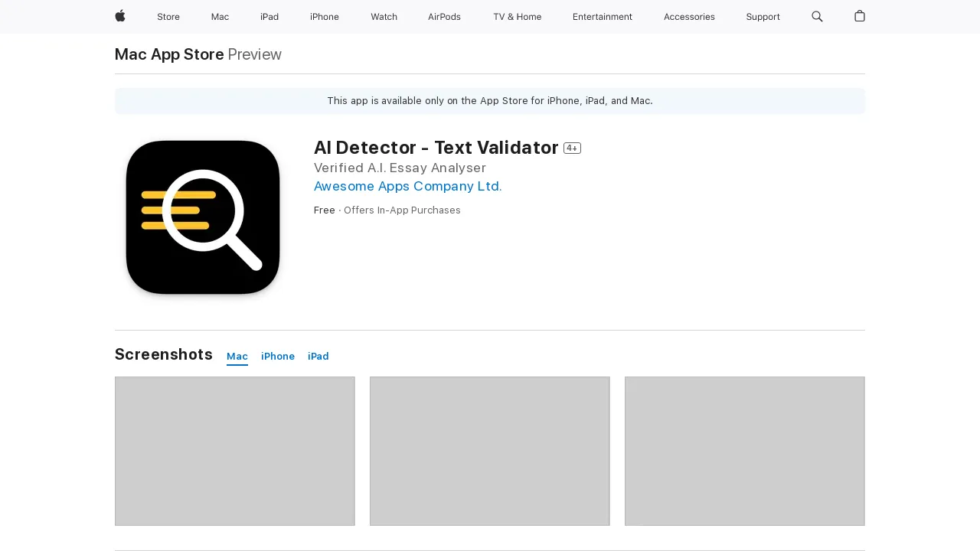Click the Mac App Store heading link
This screenshot has height=551, width=980.
coord(169,54)
